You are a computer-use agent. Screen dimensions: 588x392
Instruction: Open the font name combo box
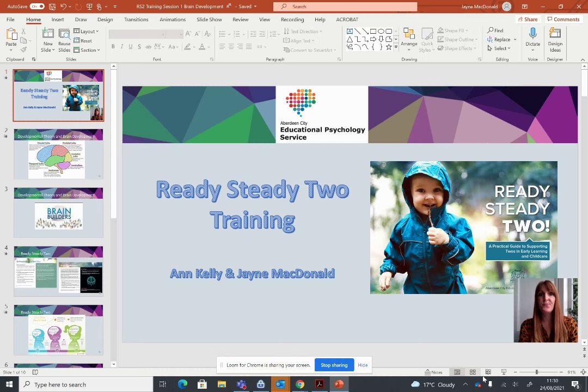click(137, 34)
